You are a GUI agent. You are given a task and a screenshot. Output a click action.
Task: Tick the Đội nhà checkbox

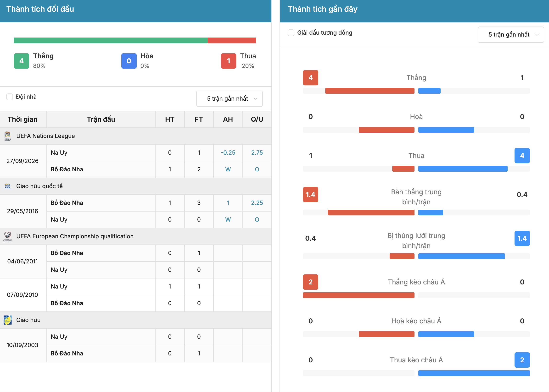tap(9, 97)
